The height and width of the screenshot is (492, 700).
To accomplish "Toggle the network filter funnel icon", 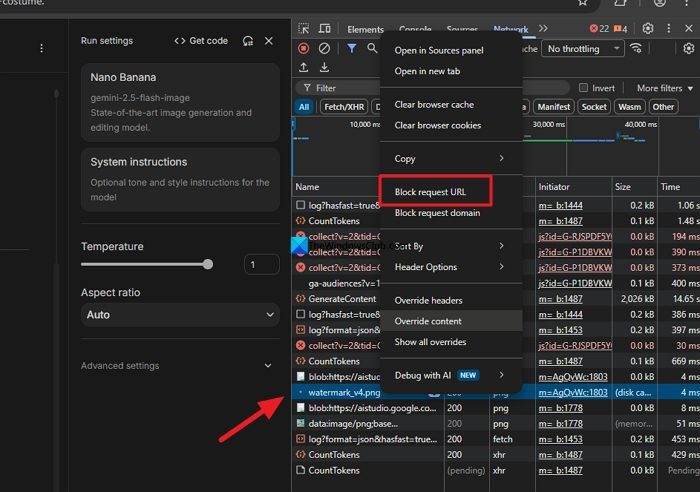I will coord(351,48).
